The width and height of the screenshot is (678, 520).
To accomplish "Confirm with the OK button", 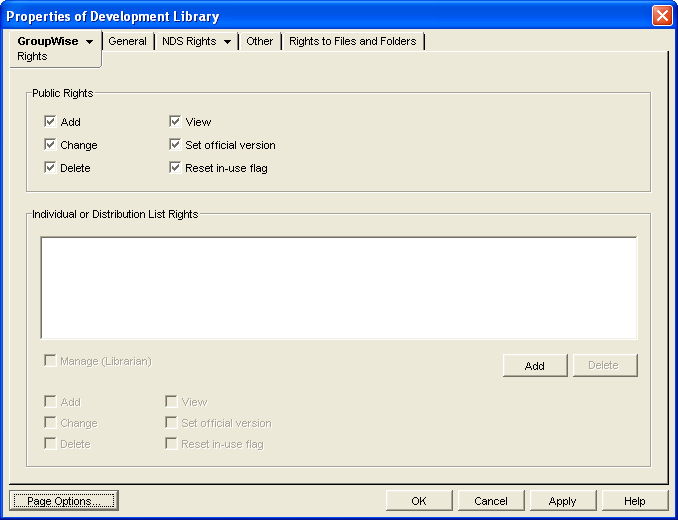I will (x=419, y=501).
